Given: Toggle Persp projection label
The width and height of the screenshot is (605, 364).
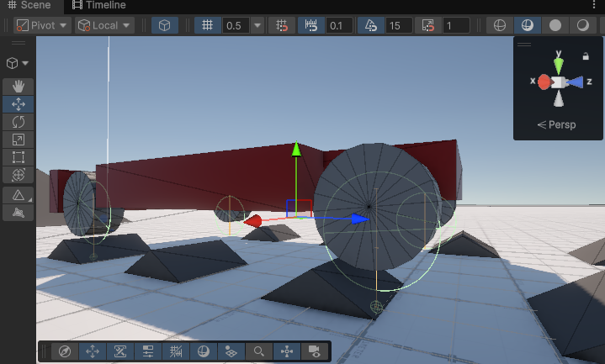Looking at the screenshot, I should [x=556, y=124].
